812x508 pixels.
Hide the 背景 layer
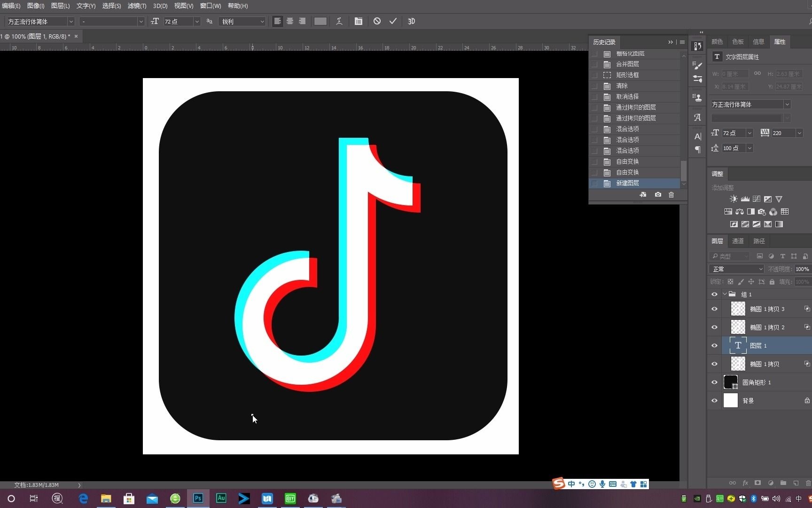coord(715,401)
